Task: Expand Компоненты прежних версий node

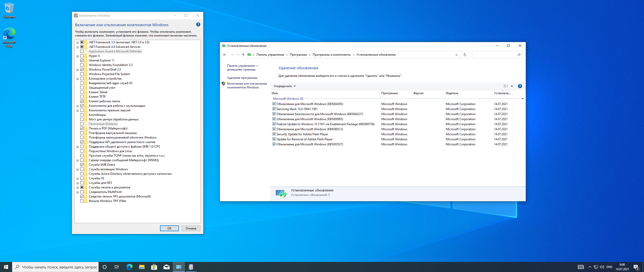Action: click(x=77, y=111)
